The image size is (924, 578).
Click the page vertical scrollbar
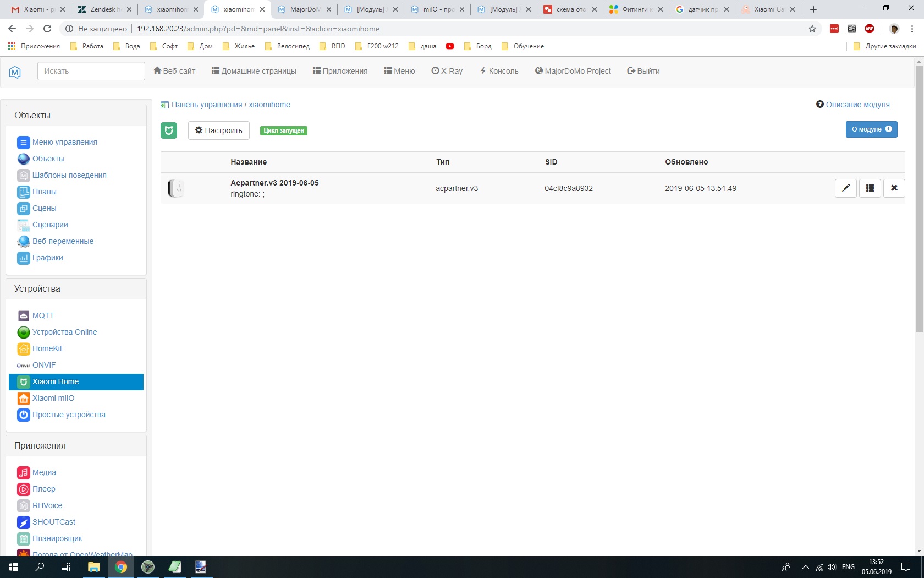coord(919,199)
